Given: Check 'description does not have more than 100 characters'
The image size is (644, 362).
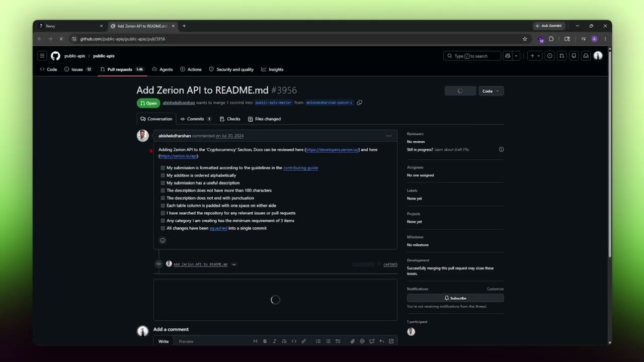Looking at the screenshot, I should click(163, 191).
